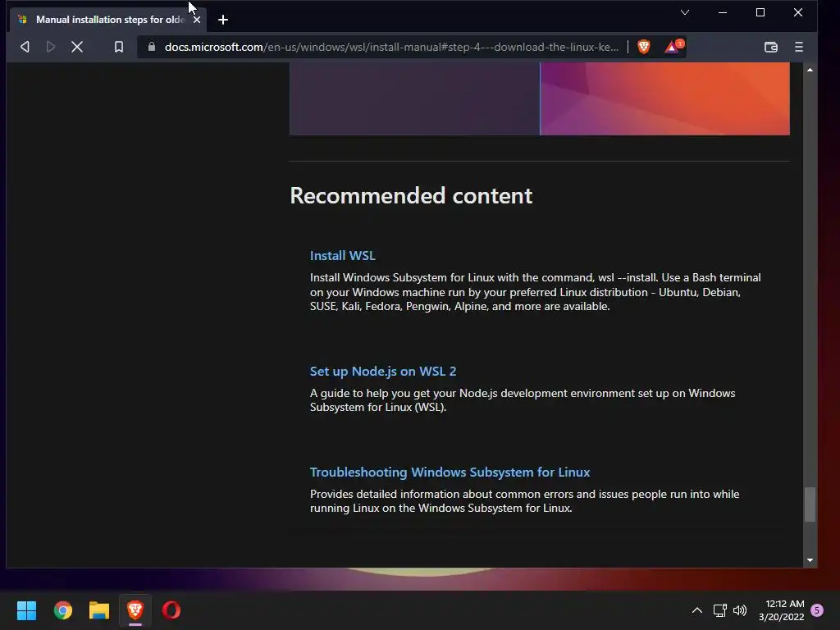Image resolution: width=840 pixels, height=630 pixels.
Task: Close the Manual installation steps tab
Action: (197, 20)
